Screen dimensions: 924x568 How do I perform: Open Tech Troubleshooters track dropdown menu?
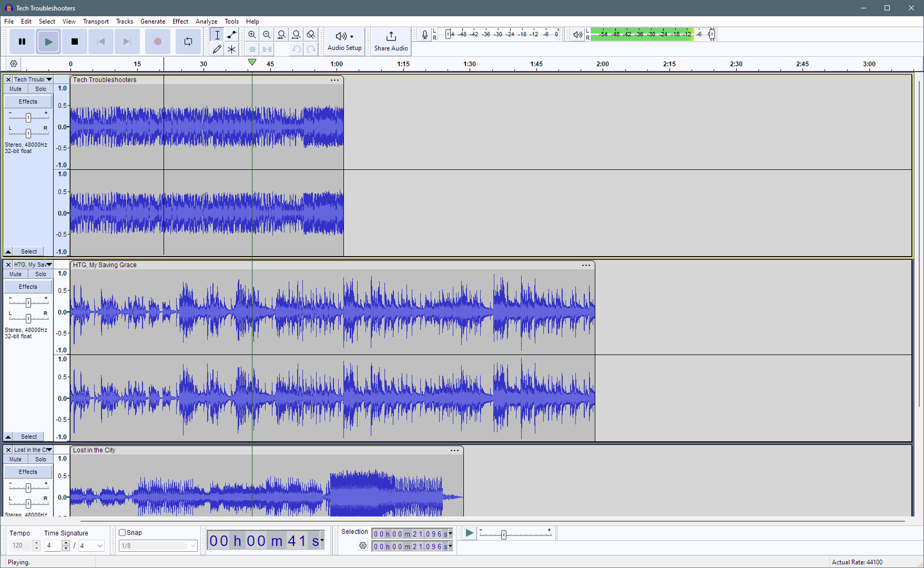(x=49, y=80)
